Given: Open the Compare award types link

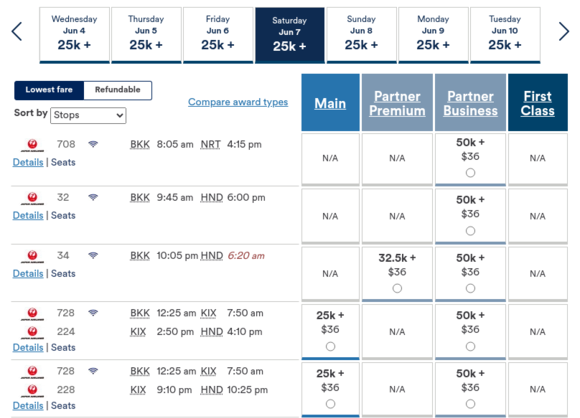Looking at the screenshot, I should tap(238, 102).
